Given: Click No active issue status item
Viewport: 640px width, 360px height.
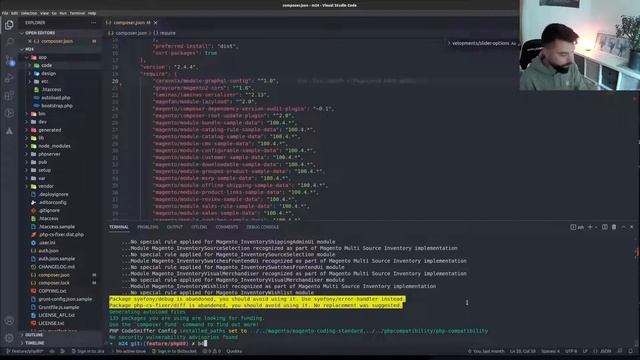Looking at the screenshot, I should [128, 351].
